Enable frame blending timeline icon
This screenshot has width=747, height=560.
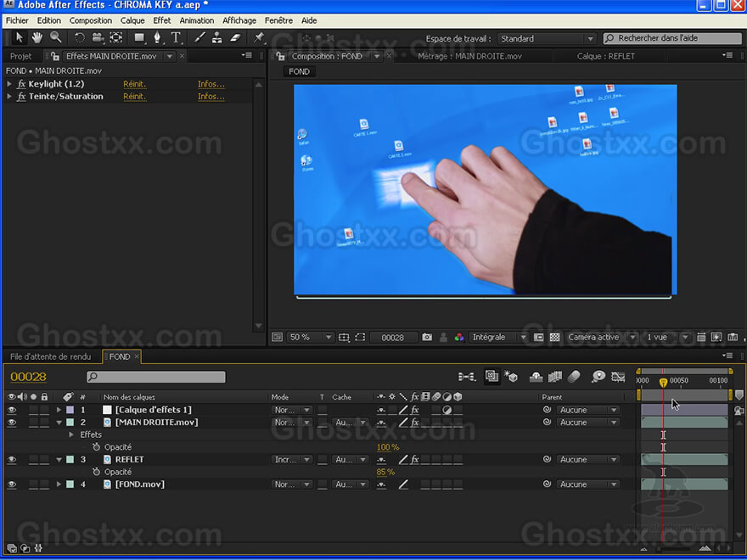pyautogui.click(x=555, y=377)
